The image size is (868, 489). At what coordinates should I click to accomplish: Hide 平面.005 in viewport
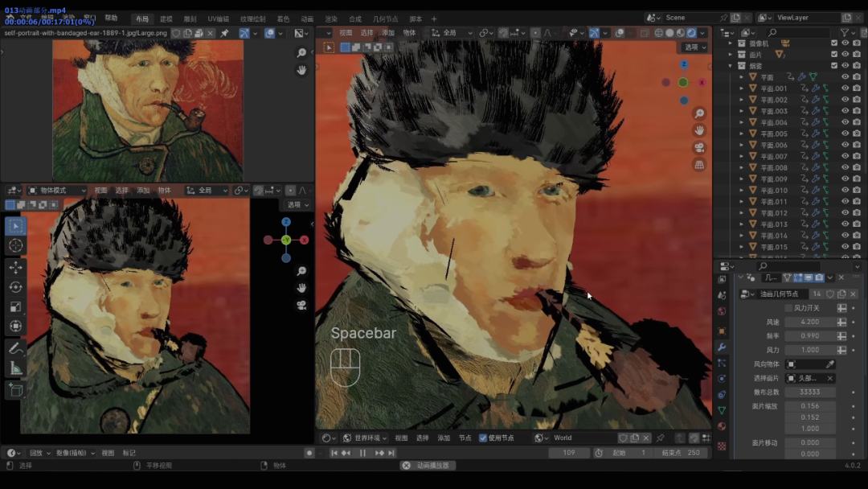[845, 134]
